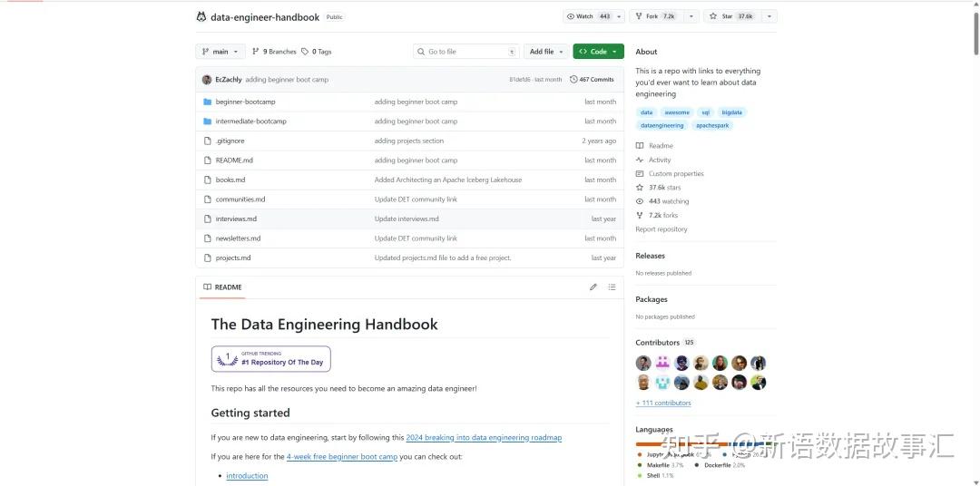
Task: Click the intermediate-bootcamp folder icon
Action: pyautogui.click(x=208, y=121)
